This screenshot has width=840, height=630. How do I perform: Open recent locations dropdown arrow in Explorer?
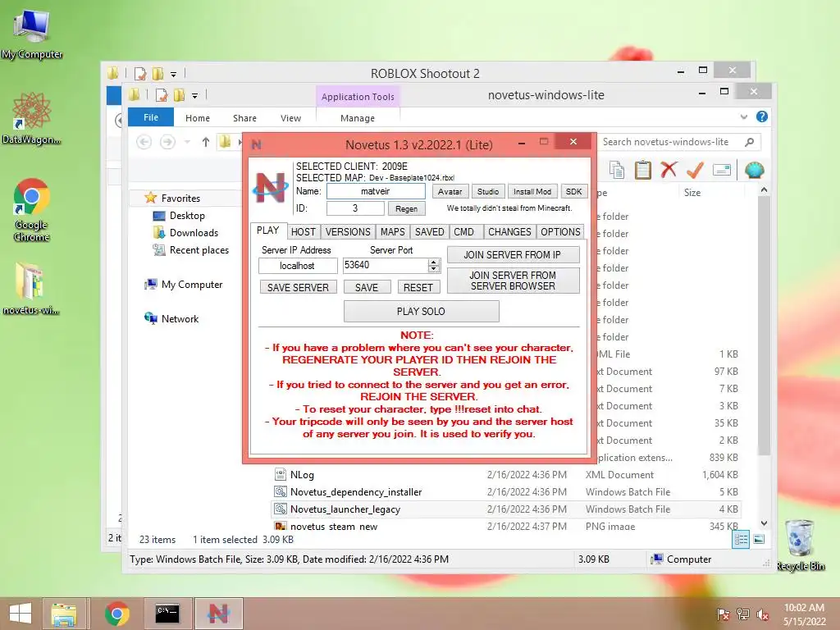coord(188,142)
